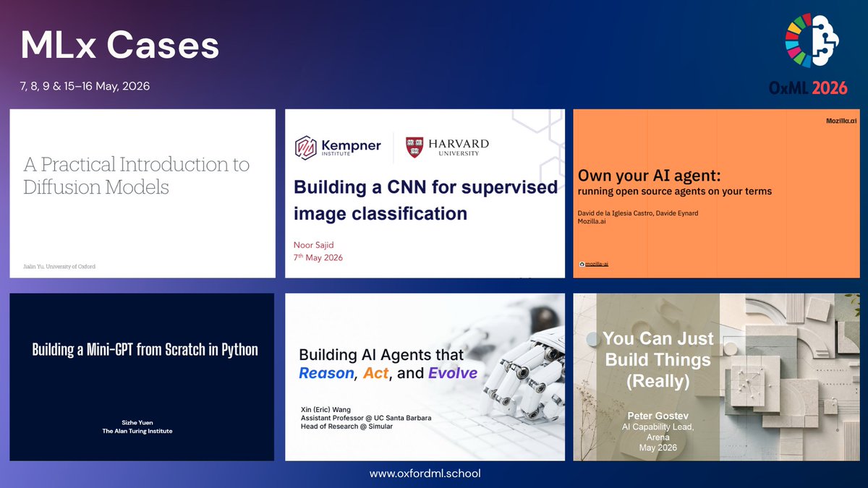This screenshot has width=868, height=488.
Task: Open the Own your AI agent slide
Action: tap(716, 193)
